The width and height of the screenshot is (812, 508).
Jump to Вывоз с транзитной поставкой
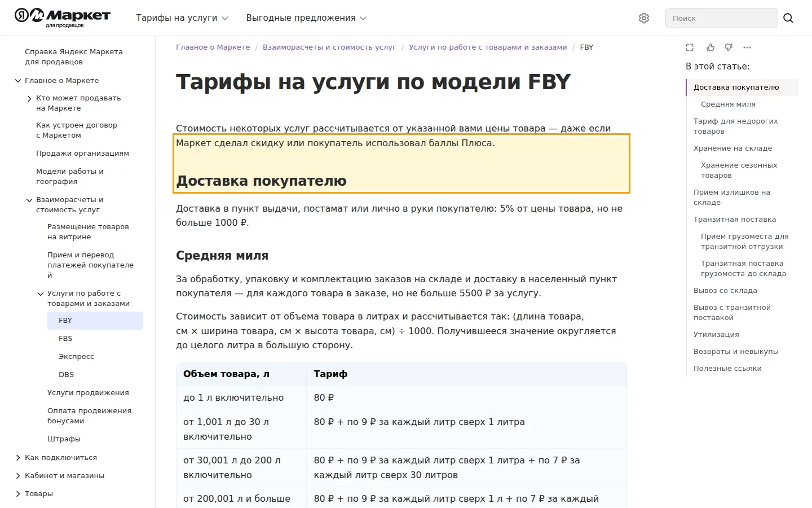pyautogui.click(x=732, y=313)
